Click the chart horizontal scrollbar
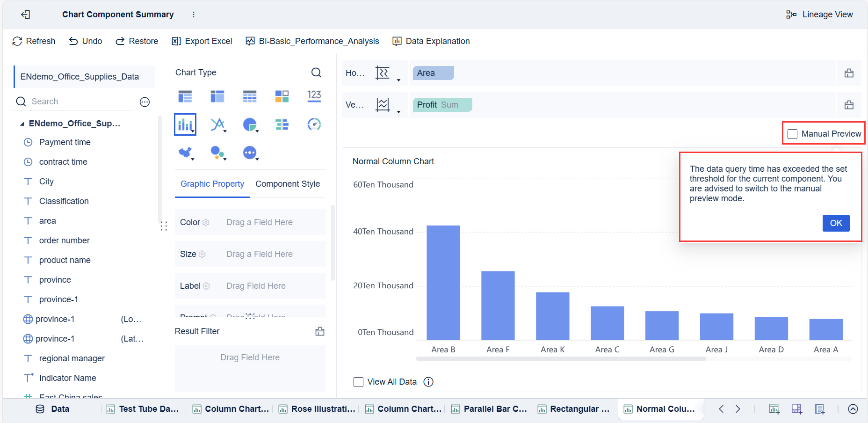The width and height of the screenshot is (868, 423). pyautogui.click(x=561, y=359)
